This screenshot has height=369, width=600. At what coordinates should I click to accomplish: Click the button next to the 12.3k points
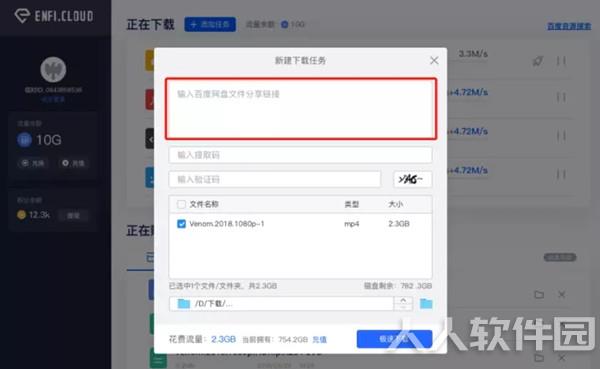(x=73, y=216)
